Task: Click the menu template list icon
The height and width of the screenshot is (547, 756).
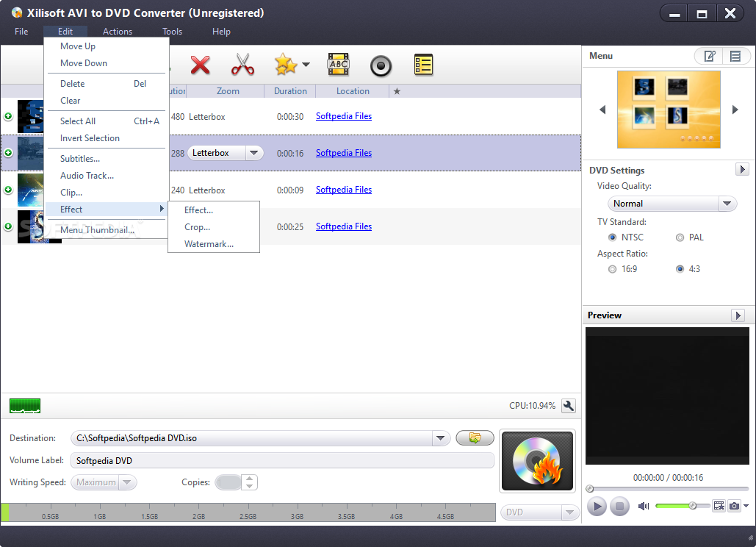Action: click(735, 56)
